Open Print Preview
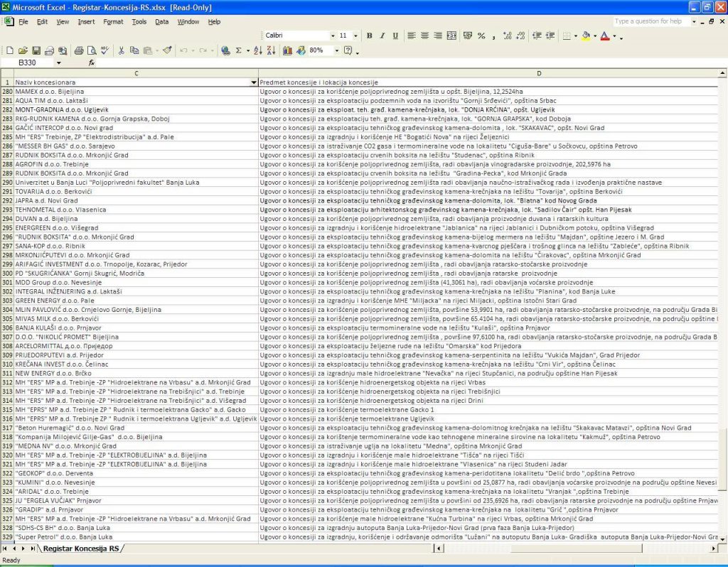 click(92, 50)
